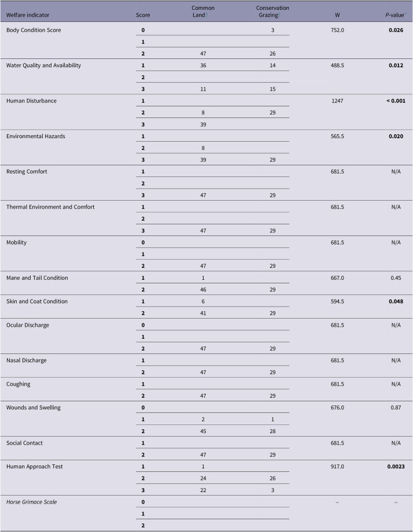Viewport: 413px width, 532px height.
Task: Click the footnote marker after Conservation Grazing
Action: click(x=279, y=15)
